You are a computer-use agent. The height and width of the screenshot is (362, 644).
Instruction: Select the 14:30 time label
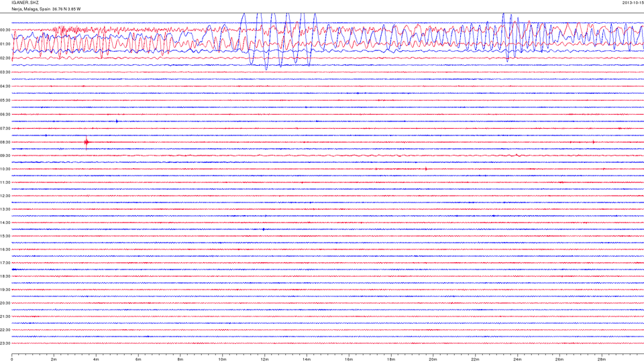tap(5, 223)
